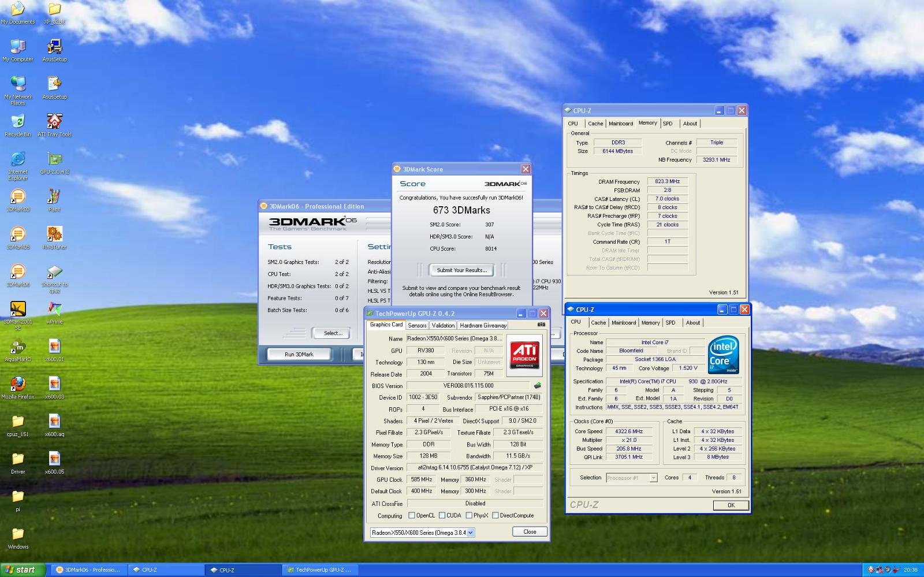Screen dimensions: 924x577
Task: Select CPU tab in upper CPU-Z window
Action: point(573,124)
